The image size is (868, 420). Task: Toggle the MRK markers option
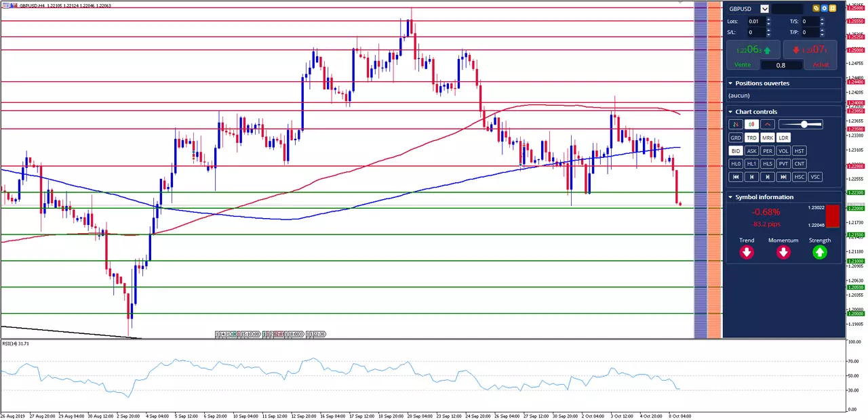tap(768, 138)
